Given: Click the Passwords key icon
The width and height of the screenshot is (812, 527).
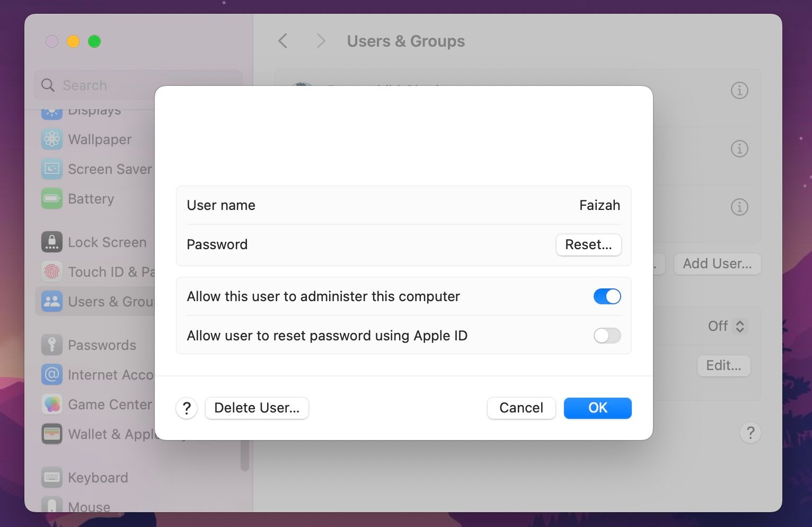Looking at the screenshot, I should 51,345.
